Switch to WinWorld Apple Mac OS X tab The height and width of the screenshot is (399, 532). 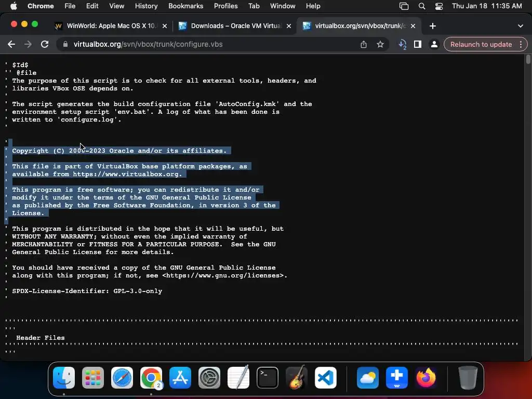(x=110, y=26)
